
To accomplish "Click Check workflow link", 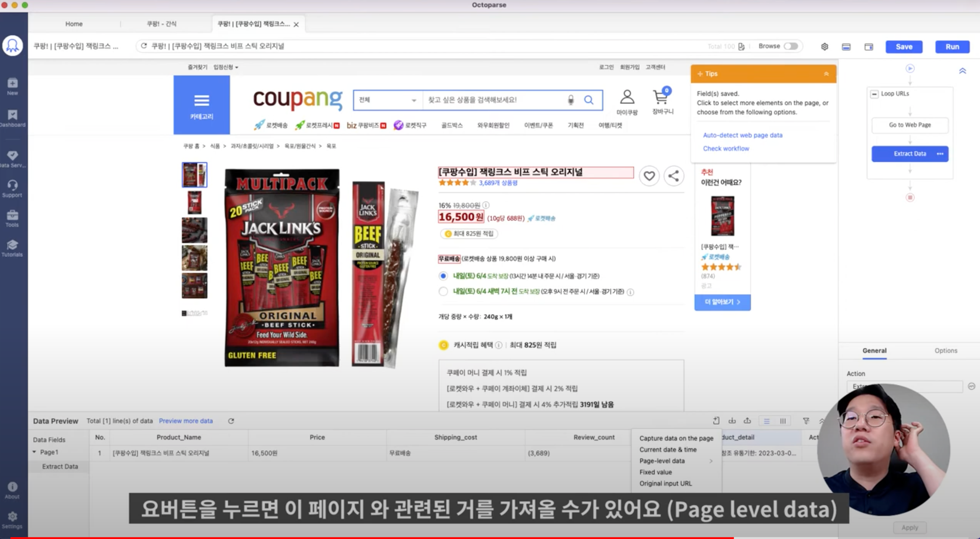I will point(726,148).
